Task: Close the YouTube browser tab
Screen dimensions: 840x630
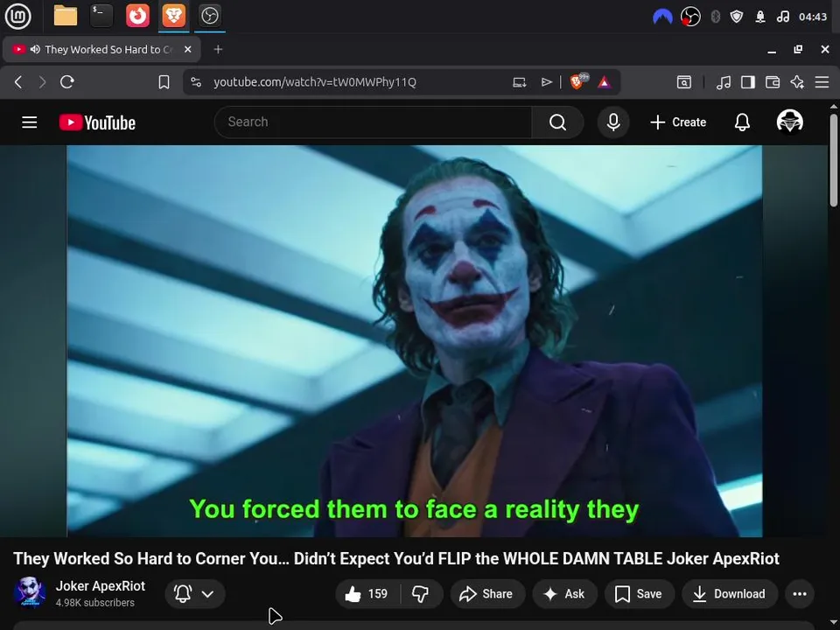Action: (x=187, y=49)
